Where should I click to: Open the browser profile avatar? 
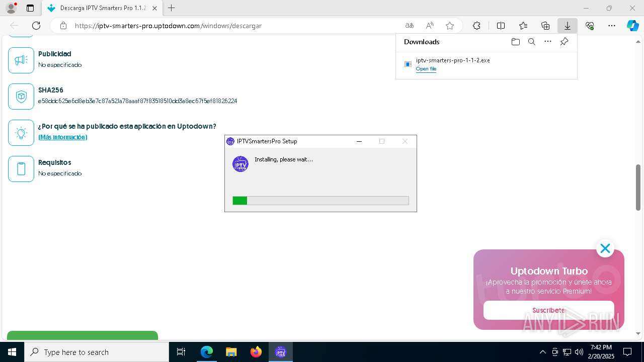tap(11, 8)
